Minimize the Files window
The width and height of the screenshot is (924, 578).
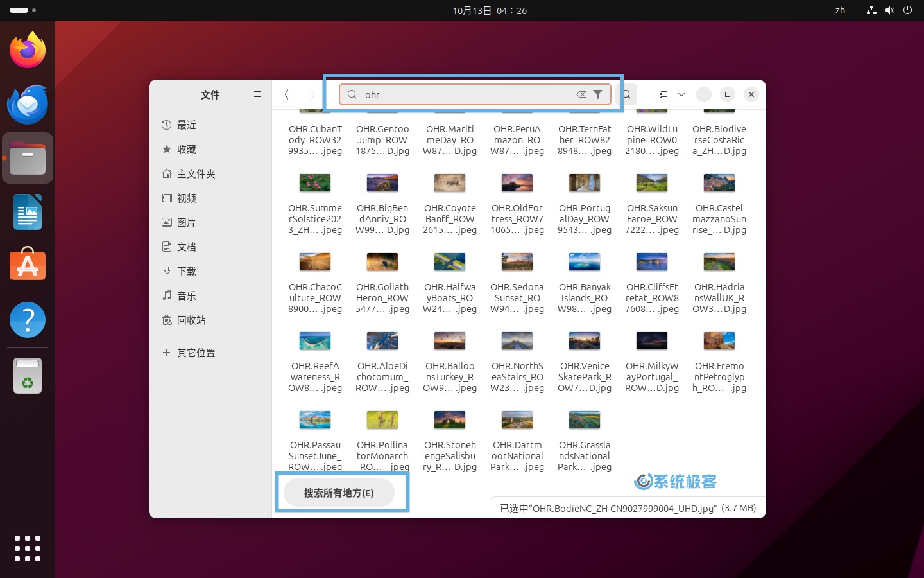coord(704,94)
